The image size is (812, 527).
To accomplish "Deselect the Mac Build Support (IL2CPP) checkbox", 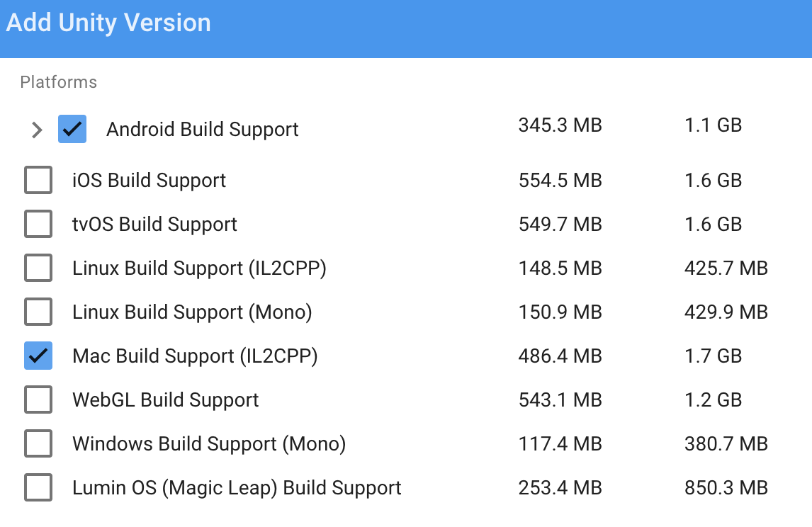I will (38, 356).
